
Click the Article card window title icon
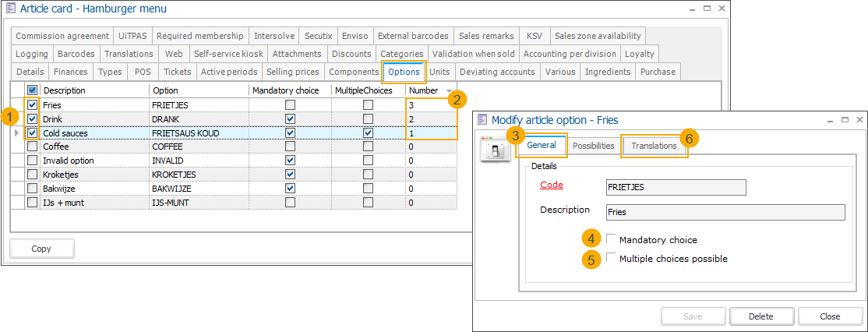10,9
